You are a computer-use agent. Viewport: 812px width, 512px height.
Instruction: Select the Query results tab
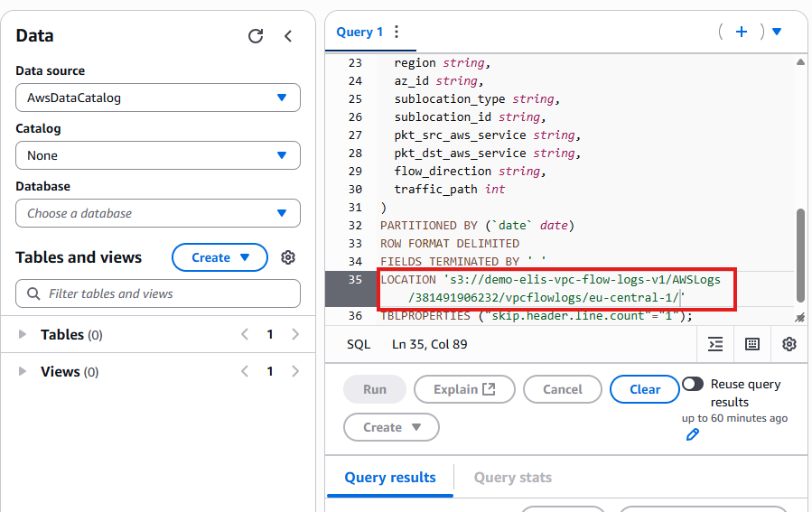[x=389, y=478]
